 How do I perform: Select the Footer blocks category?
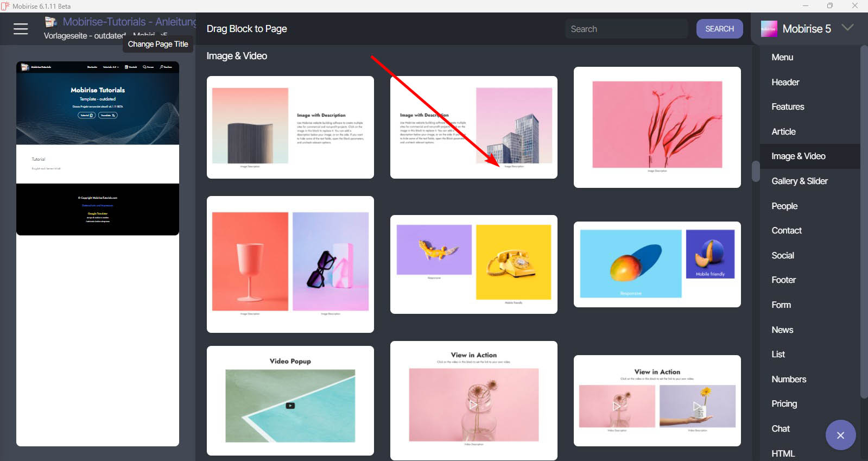click(x=783, y=280)
